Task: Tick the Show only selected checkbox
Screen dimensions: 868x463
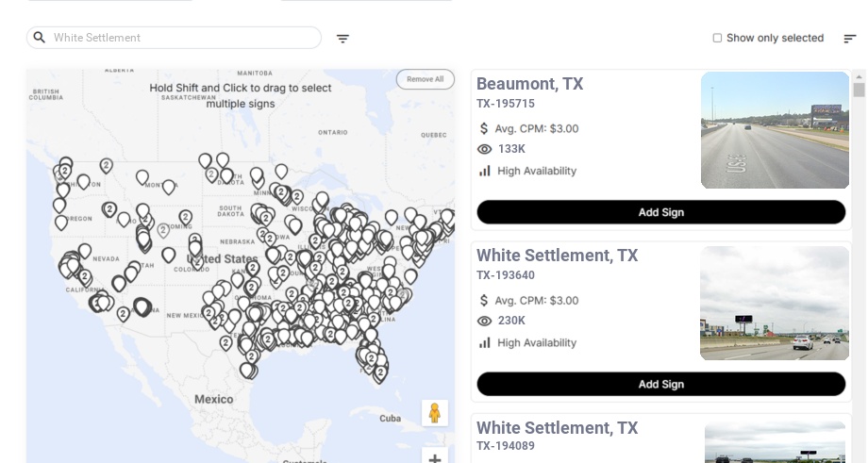Action: 717,39
